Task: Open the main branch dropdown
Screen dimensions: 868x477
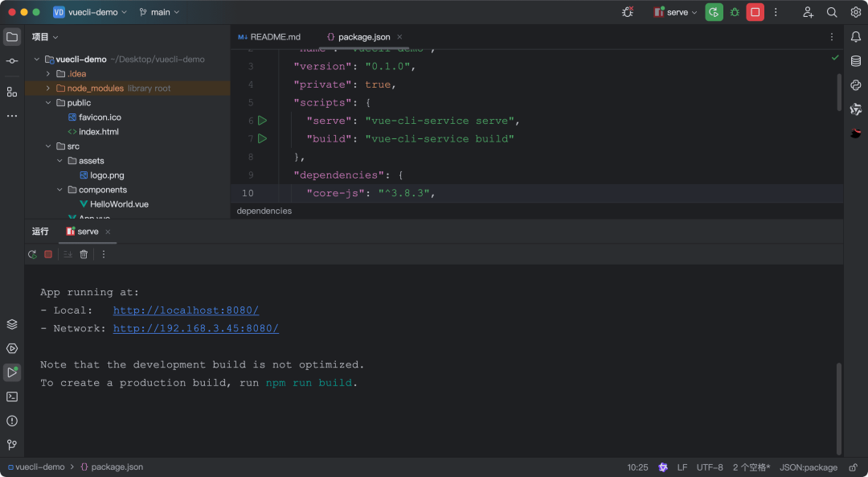Action: tap(159, 12)
